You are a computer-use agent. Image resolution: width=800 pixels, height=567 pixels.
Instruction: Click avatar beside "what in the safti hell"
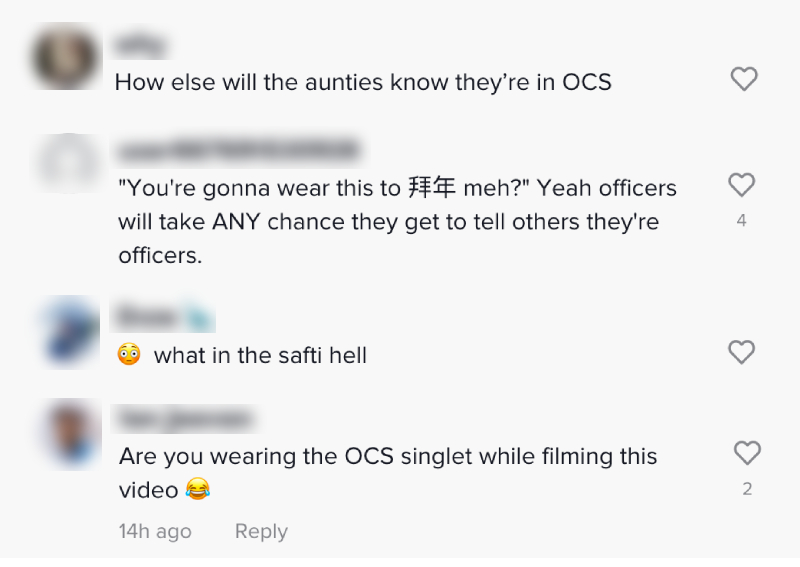71,330
